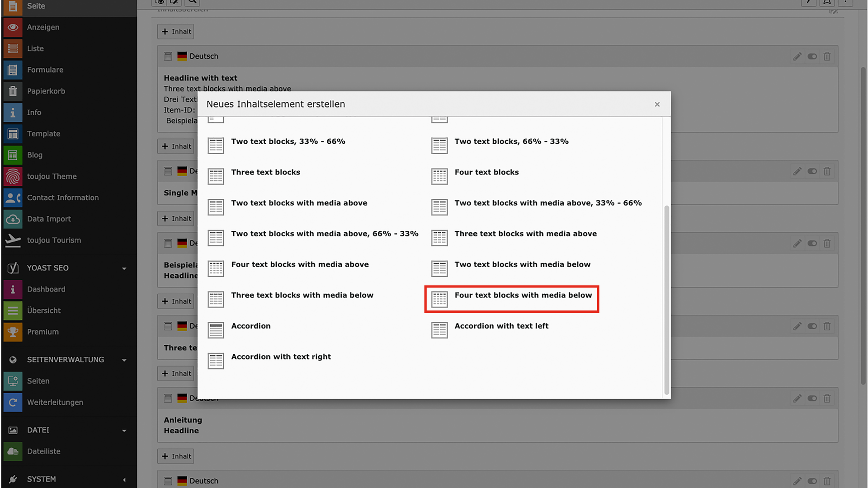Select Four text blocks with media below
Screen dimensions: 868x488
click(523, 296)
